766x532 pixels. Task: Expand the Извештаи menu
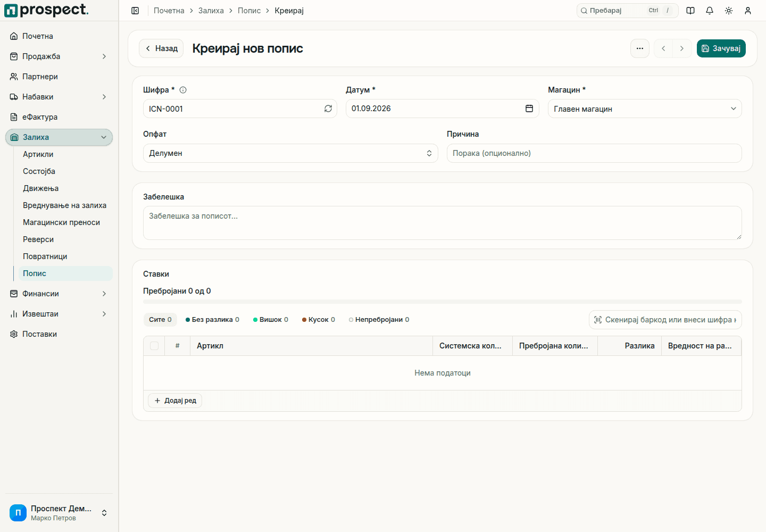59,314
